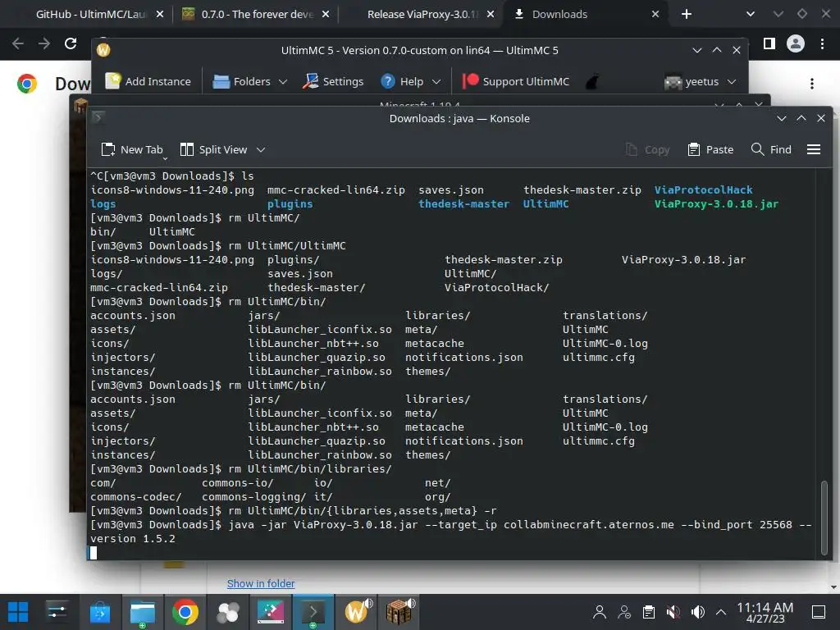The image size is (840, 630).
Task: Open a new browser tab
Action: 687,15
